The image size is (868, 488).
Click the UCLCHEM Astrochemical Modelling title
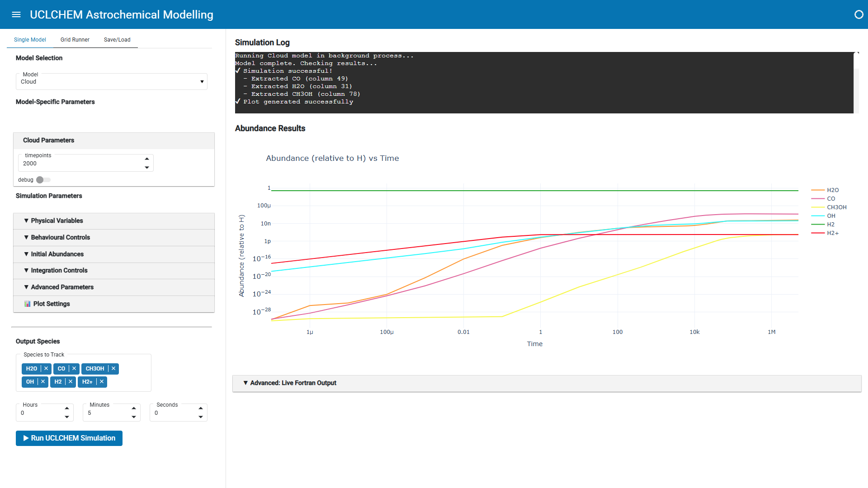[x=122, y=14]
